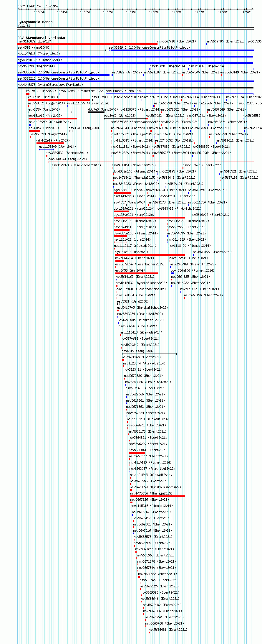
Task: Open esv3060 (Wang2008) variant
Action: (x=120, y=116)
